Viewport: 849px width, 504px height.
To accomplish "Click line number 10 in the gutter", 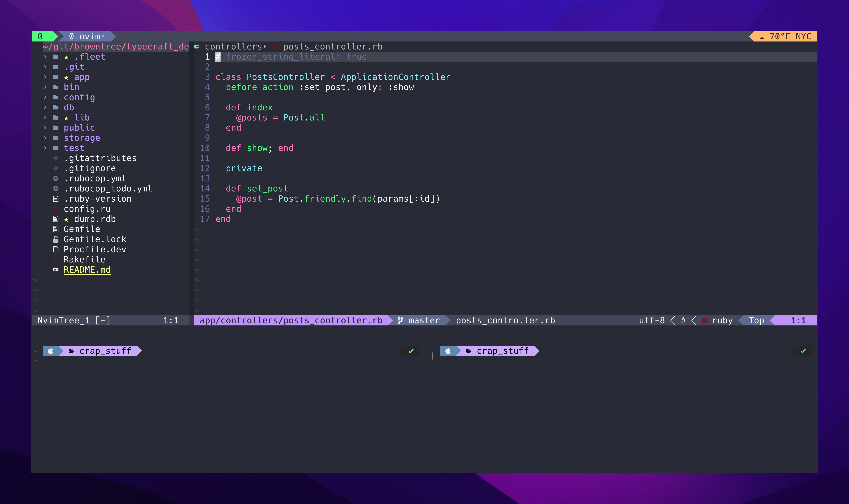I will tap(205, 148).
